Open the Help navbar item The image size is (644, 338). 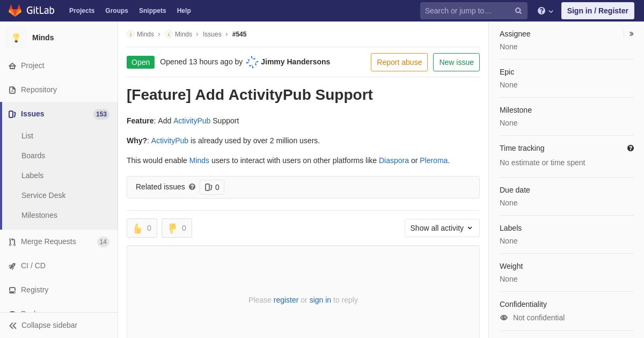click(x=184, y=11)
